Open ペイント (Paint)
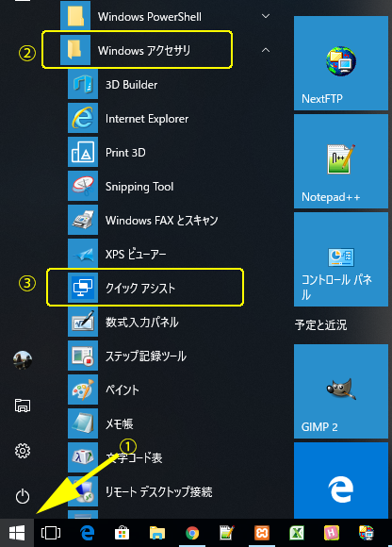 [139, 390]
